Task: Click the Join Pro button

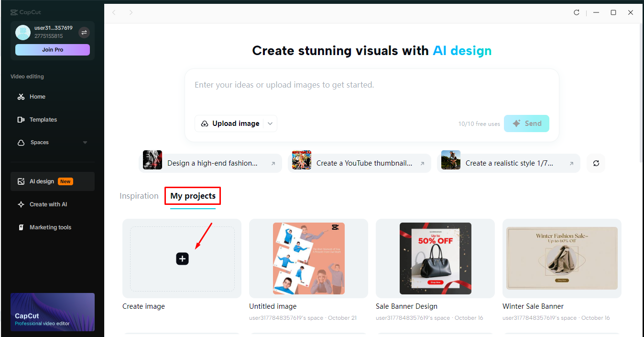Action: tap(53, 50)
